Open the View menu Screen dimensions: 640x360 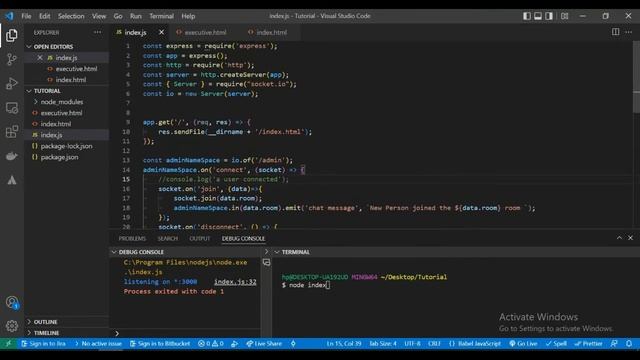tap(99, 16)
